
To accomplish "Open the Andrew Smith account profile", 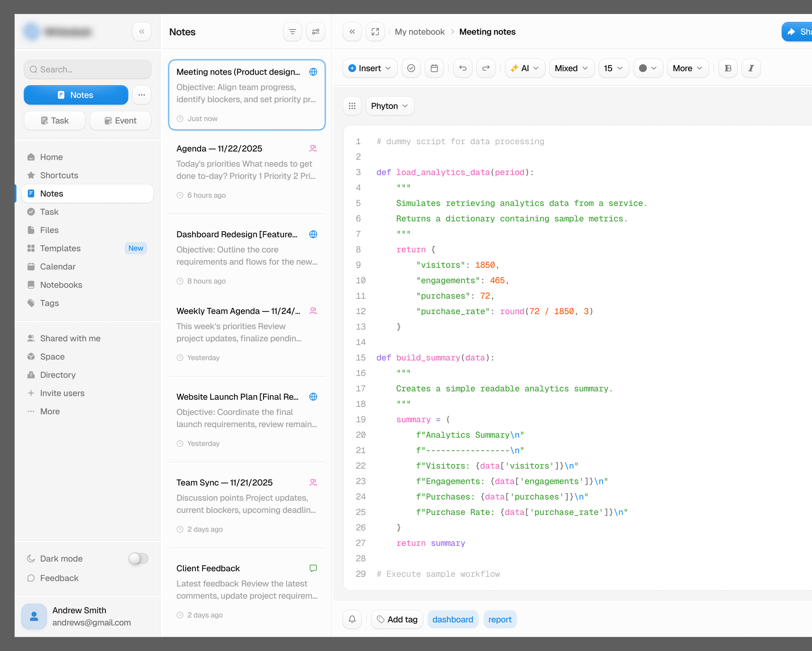I will tap(88, 616).
